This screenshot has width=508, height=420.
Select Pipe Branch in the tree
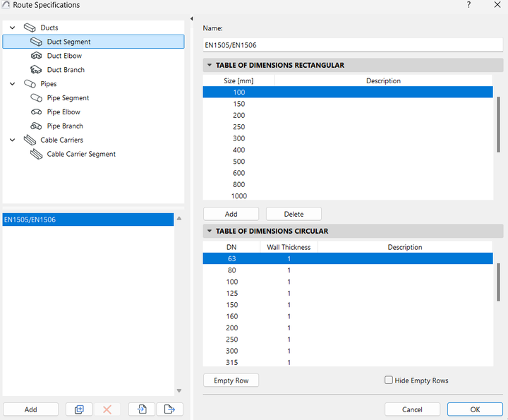coord(65,126)
